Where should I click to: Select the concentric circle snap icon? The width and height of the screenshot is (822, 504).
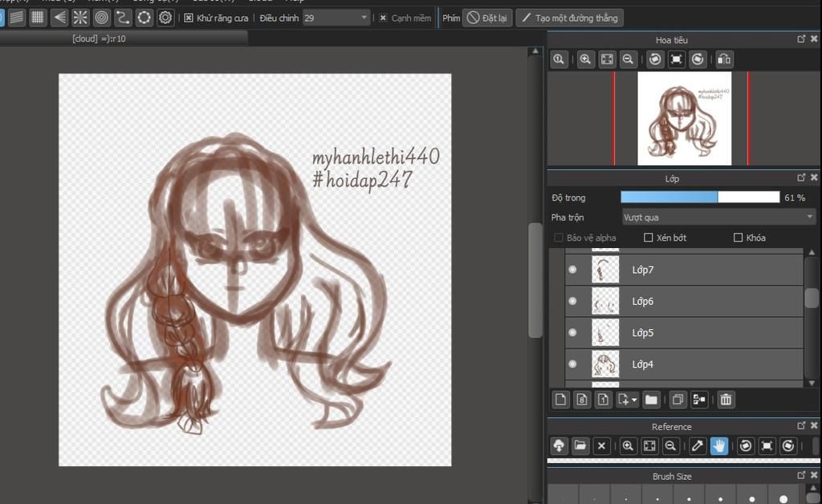[102, 18]
